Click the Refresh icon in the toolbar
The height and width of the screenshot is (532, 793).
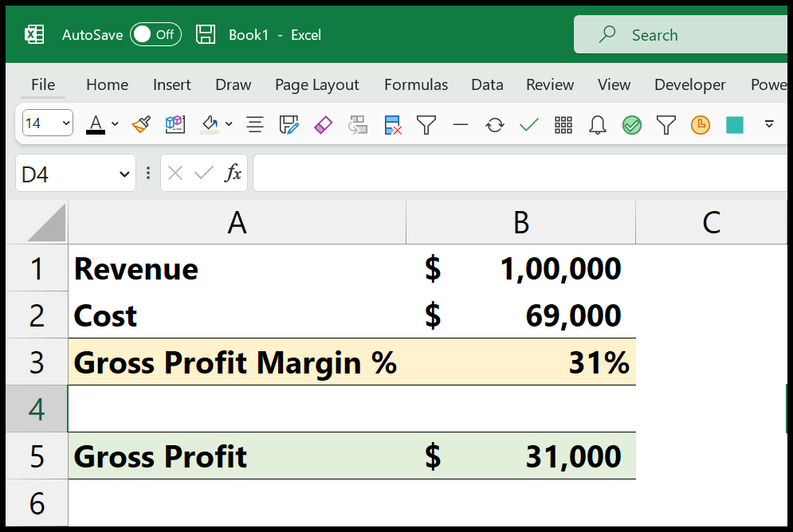[495, 124]
